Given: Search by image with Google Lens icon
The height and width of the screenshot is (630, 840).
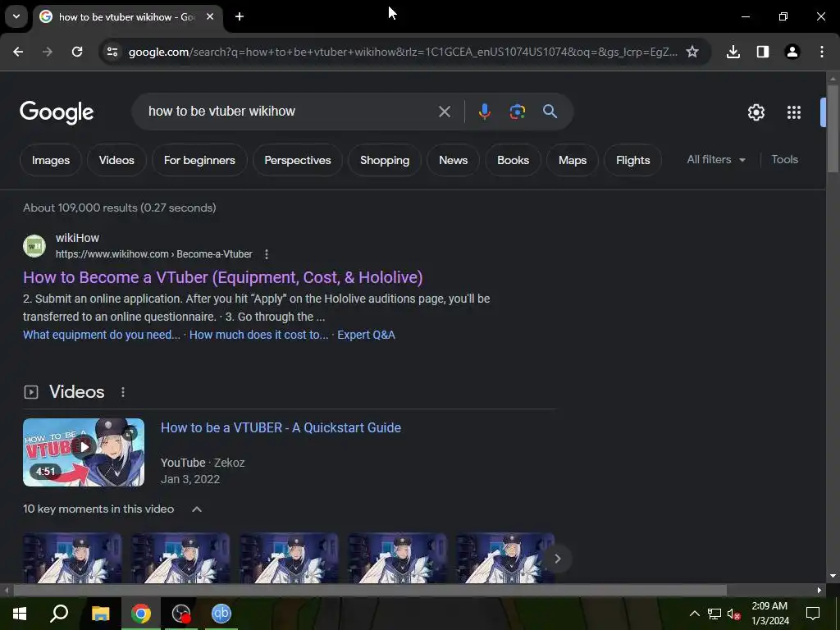Looking at the screenshot, I should 517,112.
